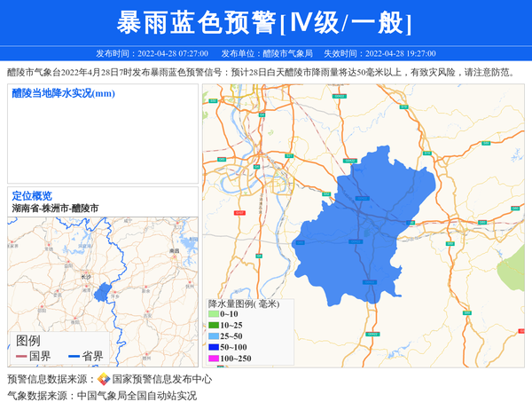Click the 10~25 dark green legend swatch

(213, 326)
